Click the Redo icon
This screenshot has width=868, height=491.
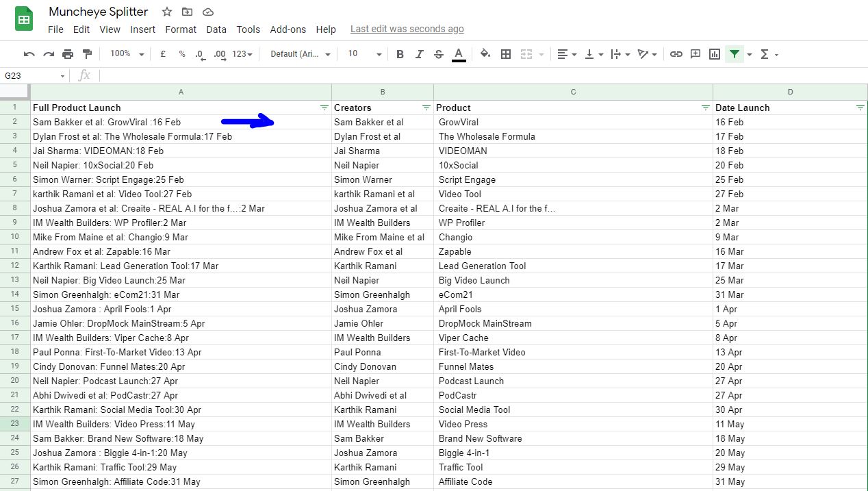pyautogui.click(x=49, y=54)
